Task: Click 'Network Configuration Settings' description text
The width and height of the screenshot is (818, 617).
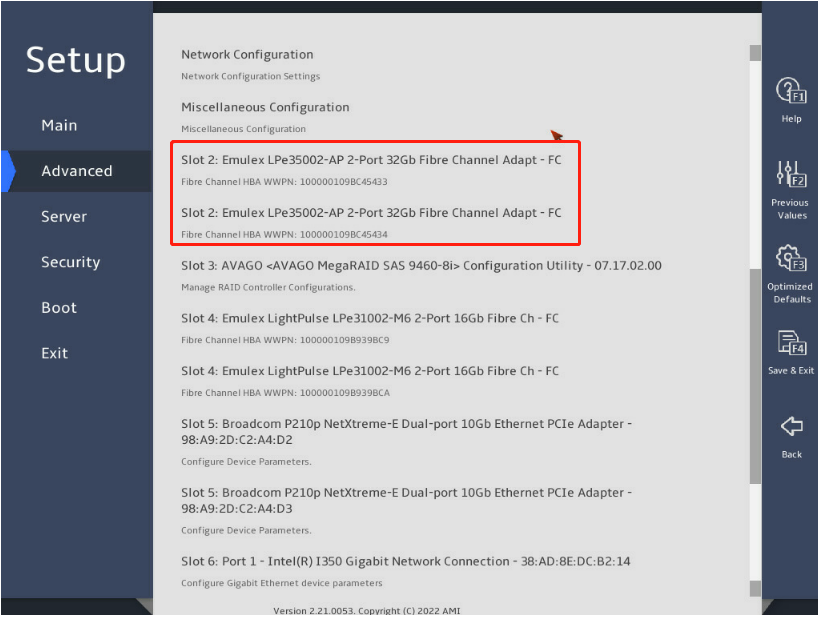Action: click(250, 76)
